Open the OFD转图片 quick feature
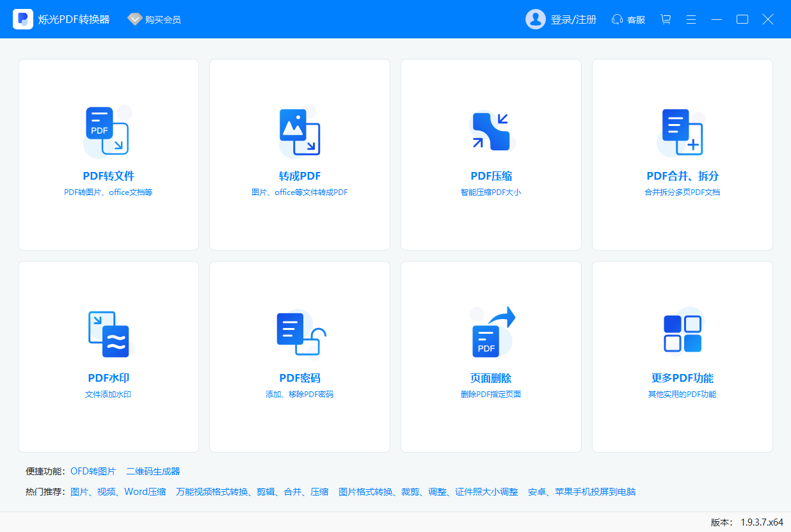791x532 pixels. click(x=93, y=471)
